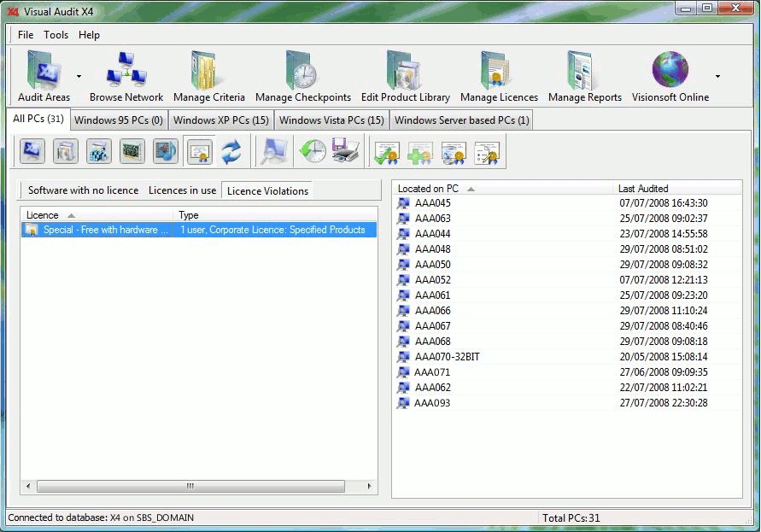Image resolution: width=761 pixels, height=532 pixels.
Task: Open Manage Checkpoints
Action: tap(303, 77)
